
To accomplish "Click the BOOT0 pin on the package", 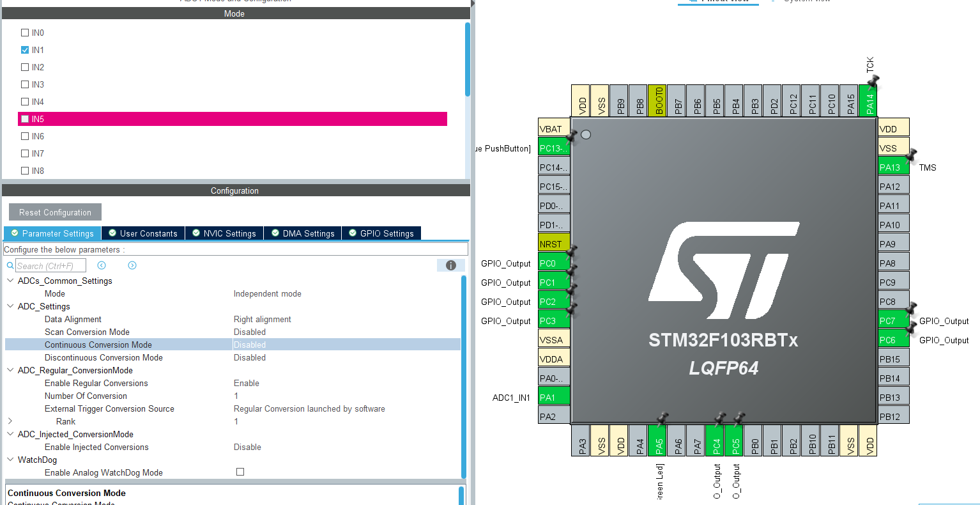I will coord(658,100).
